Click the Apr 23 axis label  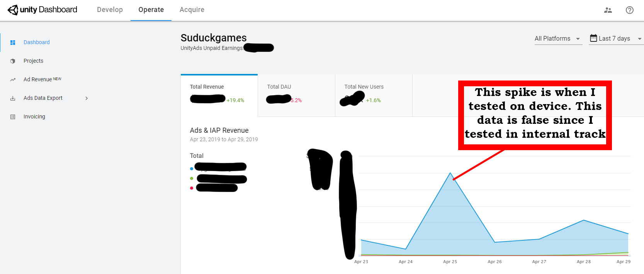(361, 262)
